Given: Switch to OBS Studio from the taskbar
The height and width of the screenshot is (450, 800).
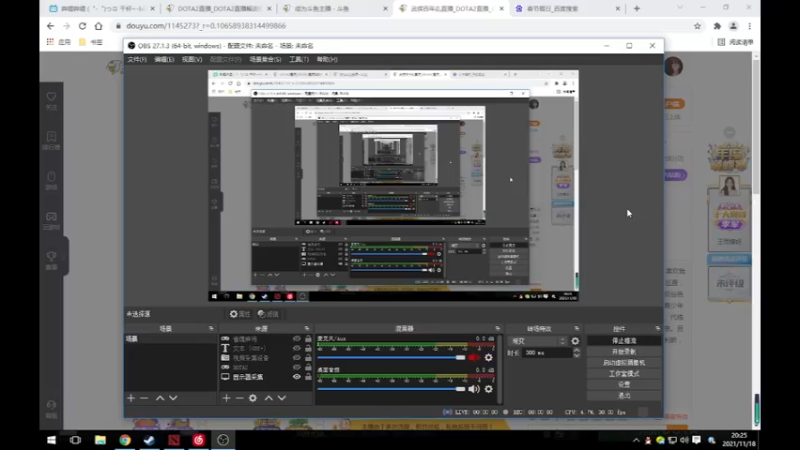Looking at the screenshot, I should tap(223, 440).
